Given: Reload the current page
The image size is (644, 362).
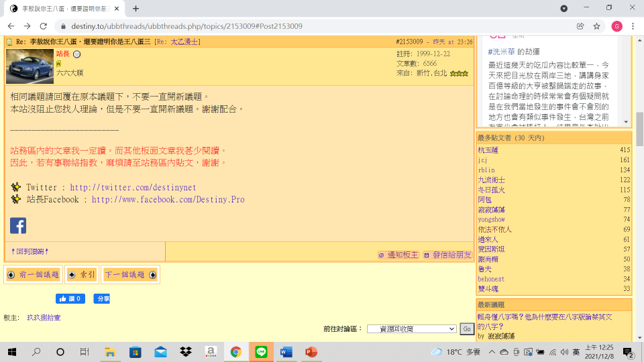Looking at the screenshot, I should point(43,26).
